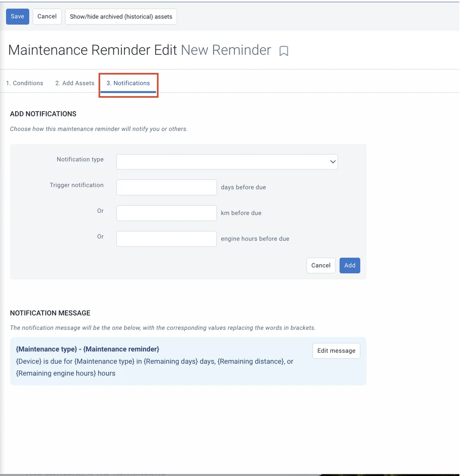Screen dimensions: 462x476
Task: Click the engine hours before due field
Action: [166, 239]
